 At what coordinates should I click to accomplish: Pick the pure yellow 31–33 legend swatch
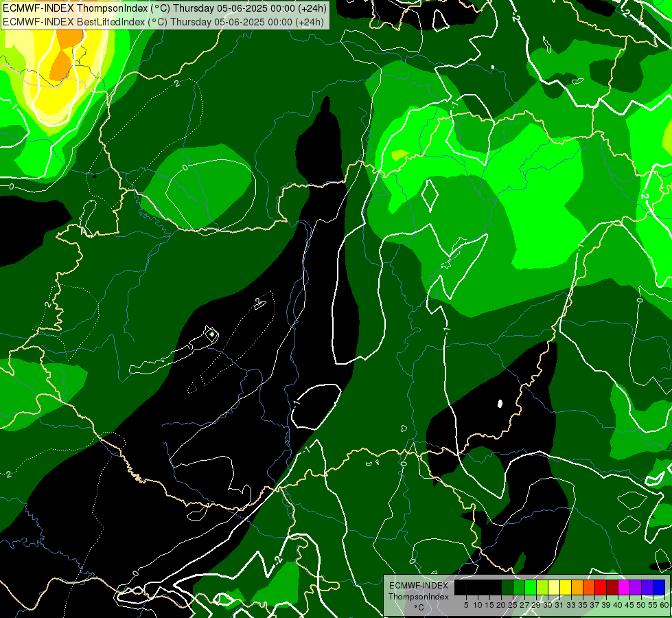click(x=566, y=587)
